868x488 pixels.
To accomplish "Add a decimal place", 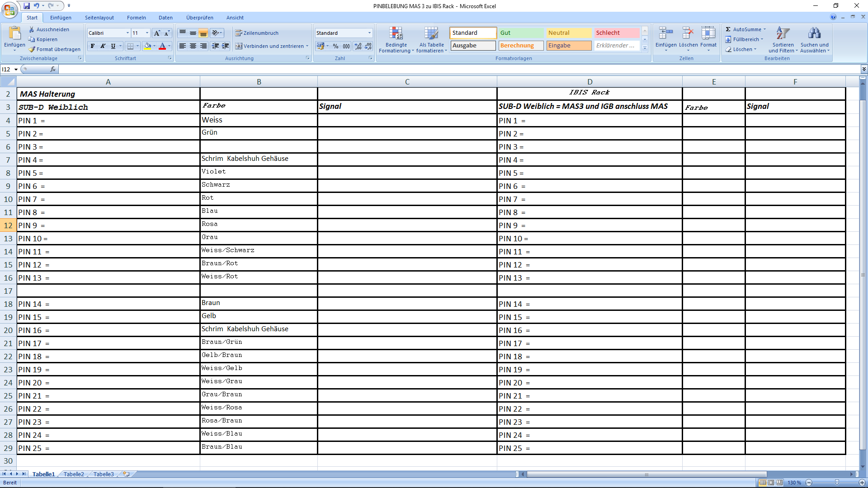I will [x=358, y=46].
